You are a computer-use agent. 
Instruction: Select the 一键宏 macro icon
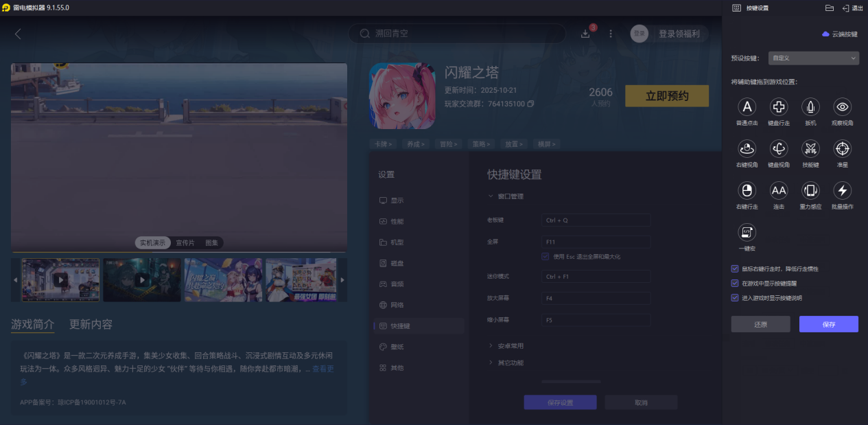[747, 232]
